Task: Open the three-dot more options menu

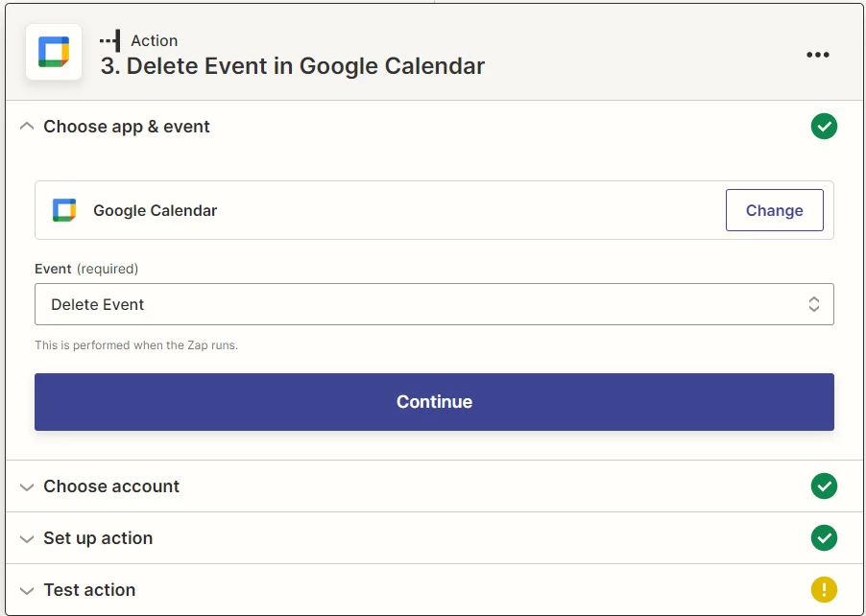Action: point(818,55)
